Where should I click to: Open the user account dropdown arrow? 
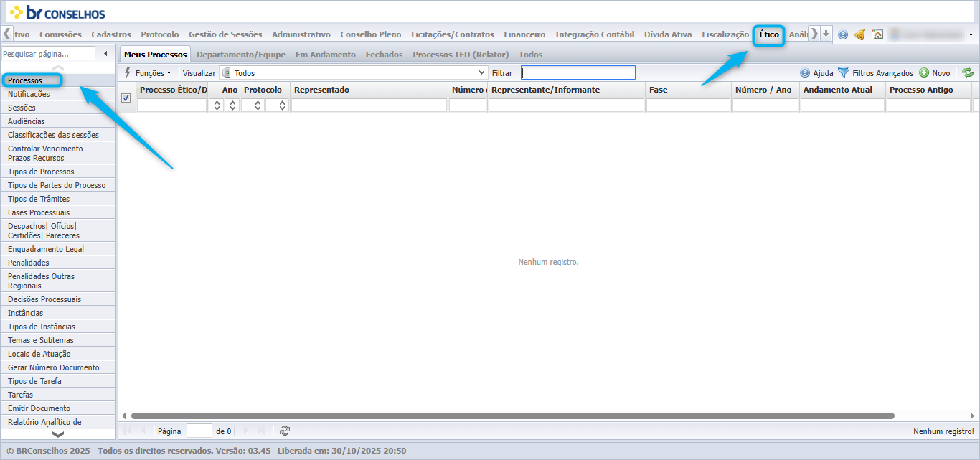click(971, 34)
